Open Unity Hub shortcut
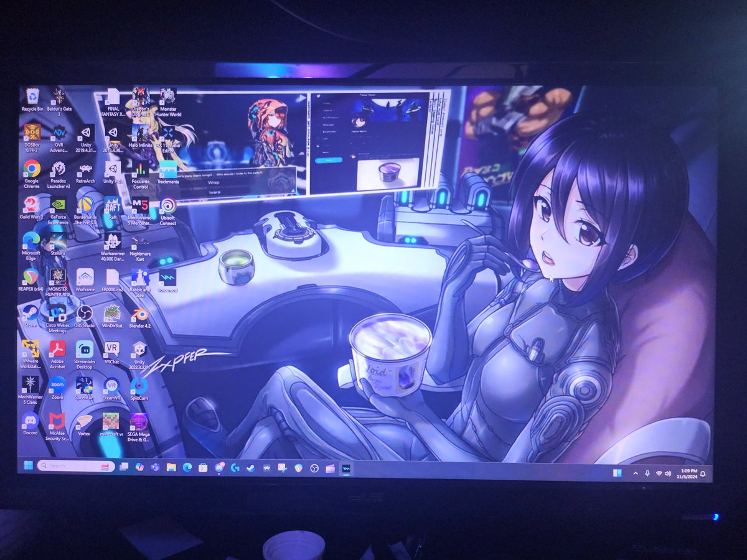747x560 pixels. pyautogui.click(x=113, y=173)
